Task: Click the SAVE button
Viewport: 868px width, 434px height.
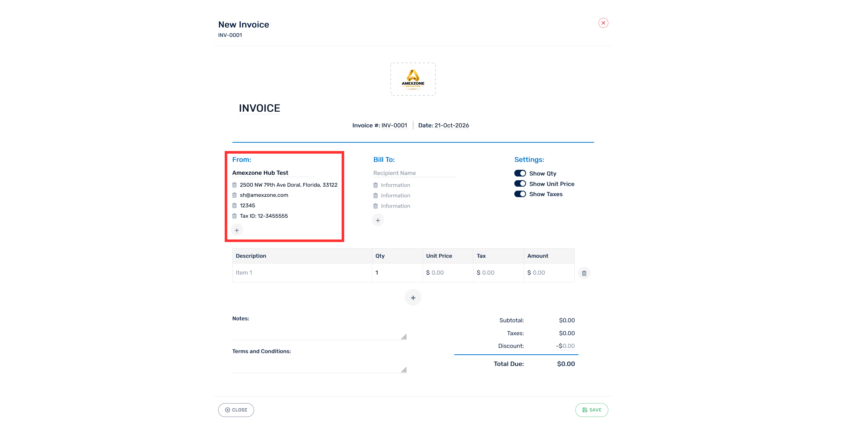Action: (592, 410)
